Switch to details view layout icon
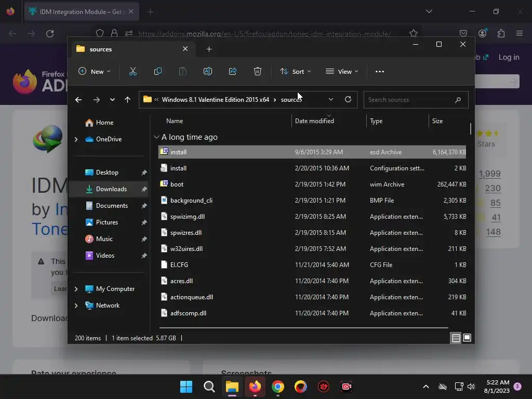The height and width of the screenshot is (399, 532). tap(456, 338)
